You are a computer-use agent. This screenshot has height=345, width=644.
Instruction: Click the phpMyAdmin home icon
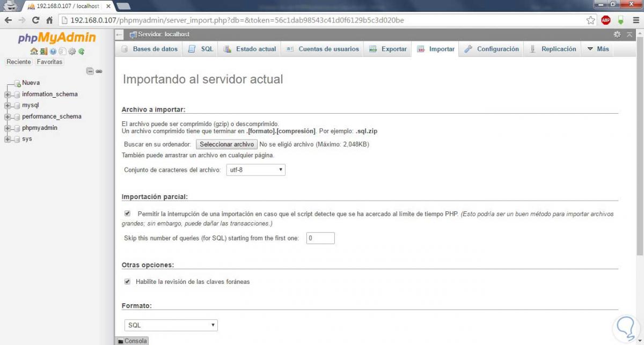[34, 52]
